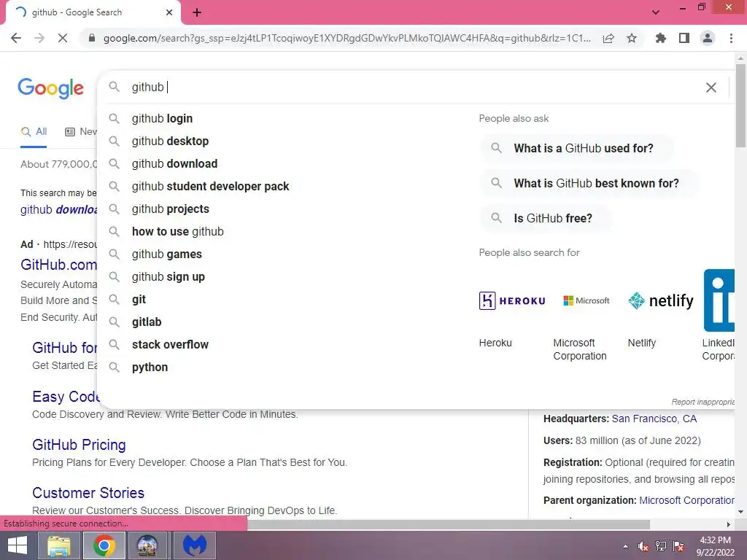Open File Explorer from taskbar

58,545
